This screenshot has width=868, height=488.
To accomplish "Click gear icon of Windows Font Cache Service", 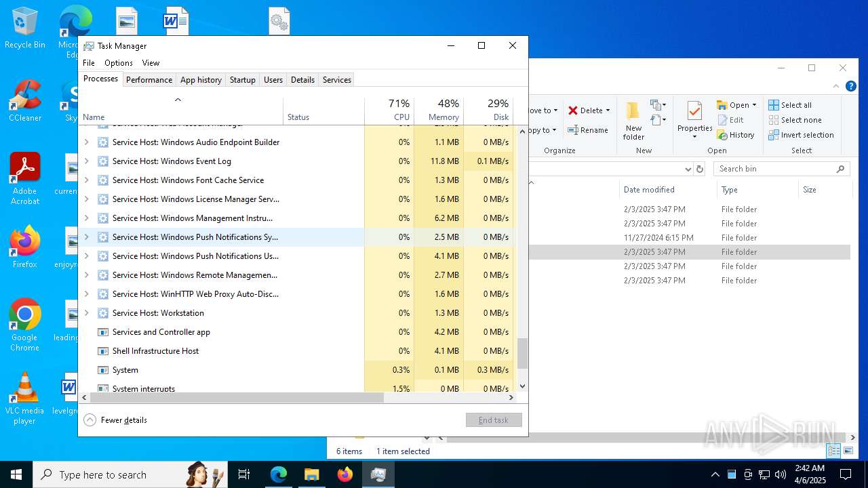I will pyautogui.click(x=103, y=180).
